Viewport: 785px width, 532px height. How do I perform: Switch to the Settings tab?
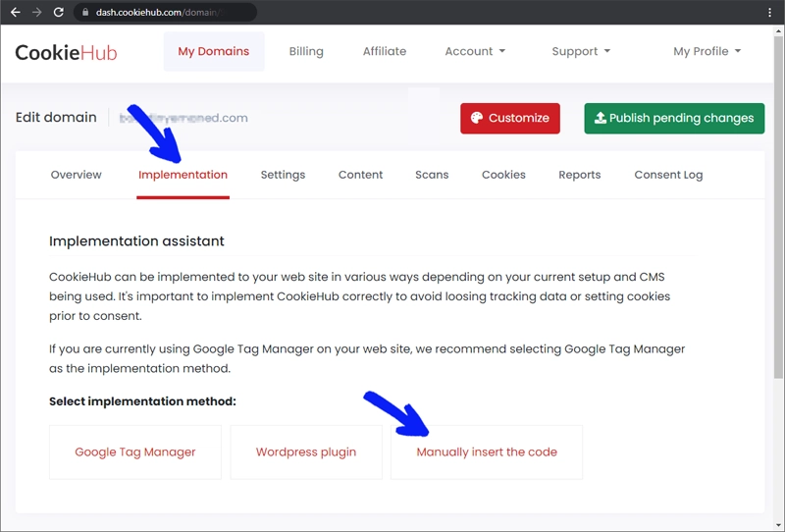tap(283, 175)
